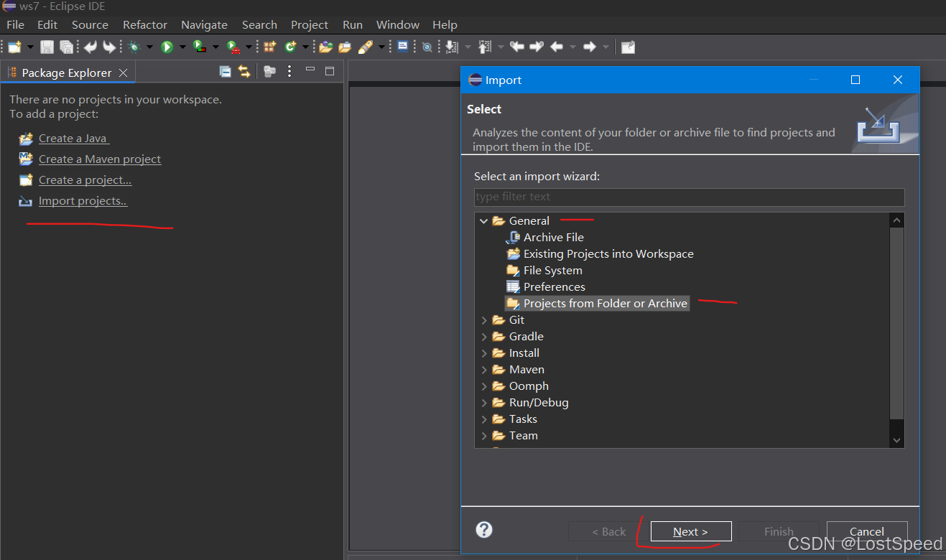Open the File menu
This screenshot has height=560, width=946.
pyautogui.click(x=15, y=24)
